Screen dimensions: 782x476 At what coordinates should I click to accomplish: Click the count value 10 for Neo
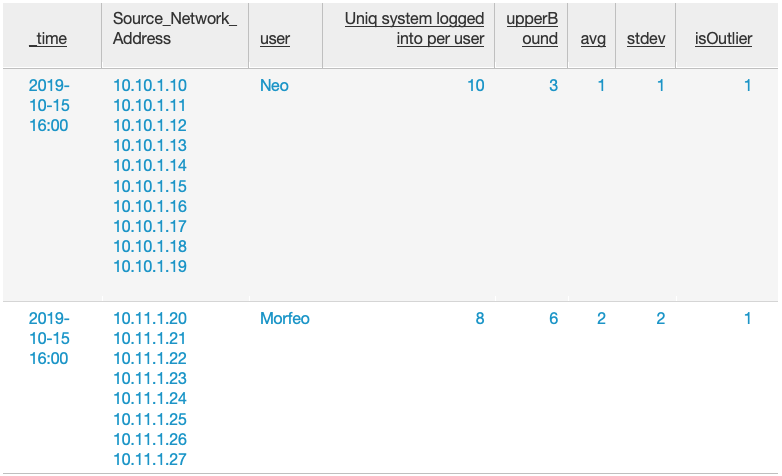[476, 85]
